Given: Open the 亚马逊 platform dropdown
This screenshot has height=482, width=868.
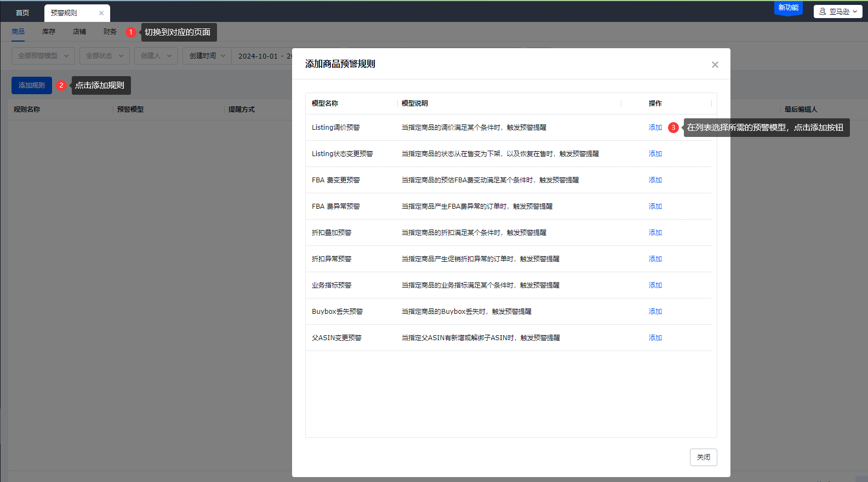Looking at the screenshot, I should [x=838, y=12].
